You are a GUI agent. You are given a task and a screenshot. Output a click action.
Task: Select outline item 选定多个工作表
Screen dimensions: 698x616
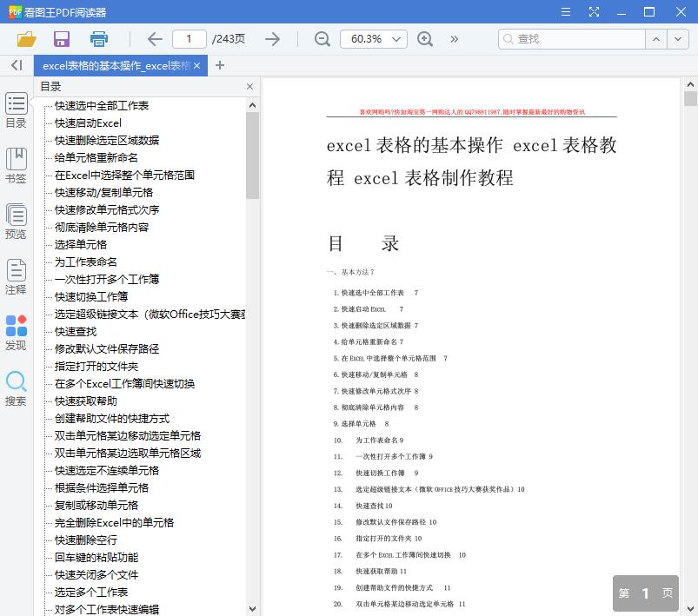click(x=91, y=592)
